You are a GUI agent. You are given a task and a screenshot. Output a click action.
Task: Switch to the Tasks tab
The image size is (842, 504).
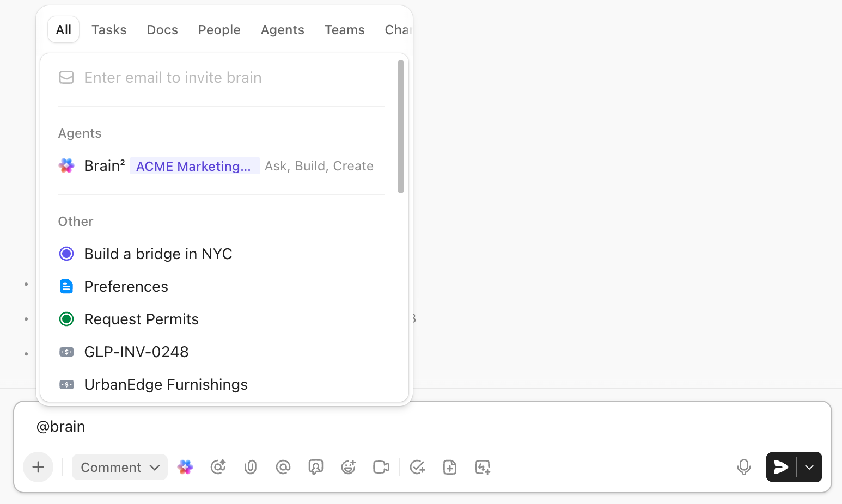[109, 29]
